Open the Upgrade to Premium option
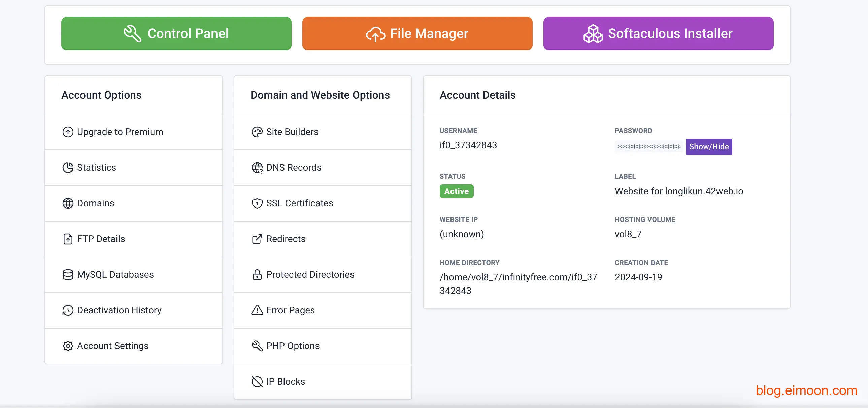The width and height of the screenshot is (868, 408). 120,132
